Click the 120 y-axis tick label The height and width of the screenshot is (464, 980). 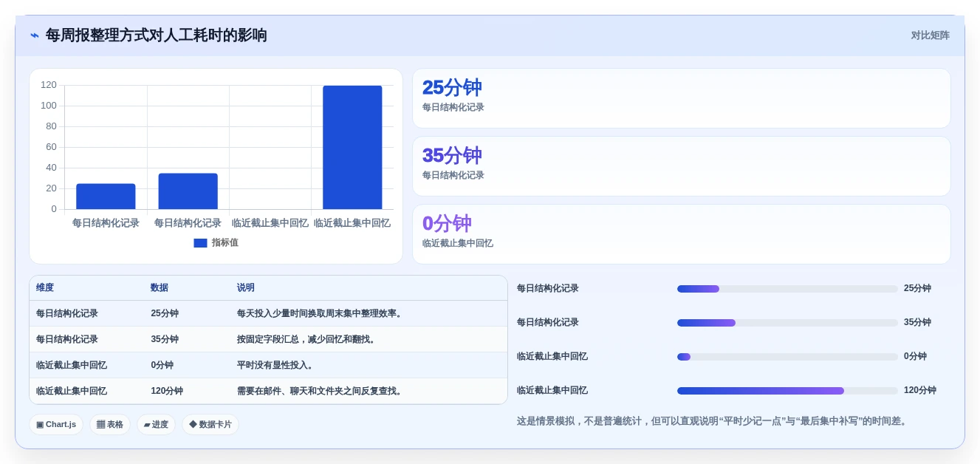(49, 85)
